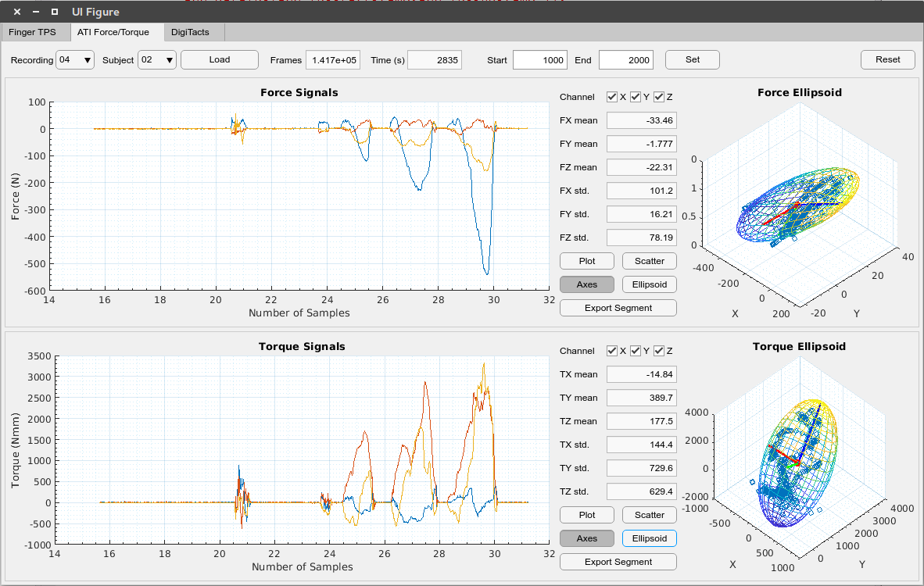The image size is (924, 586).
Task: Click the Reset button
Action: 887,59
